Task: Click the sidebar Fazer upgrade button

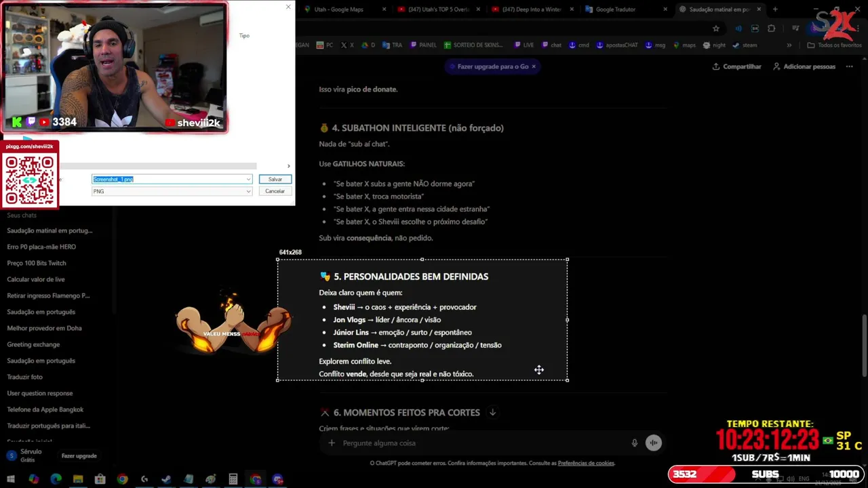Action: pyautogui.click(x=79, y=456)
